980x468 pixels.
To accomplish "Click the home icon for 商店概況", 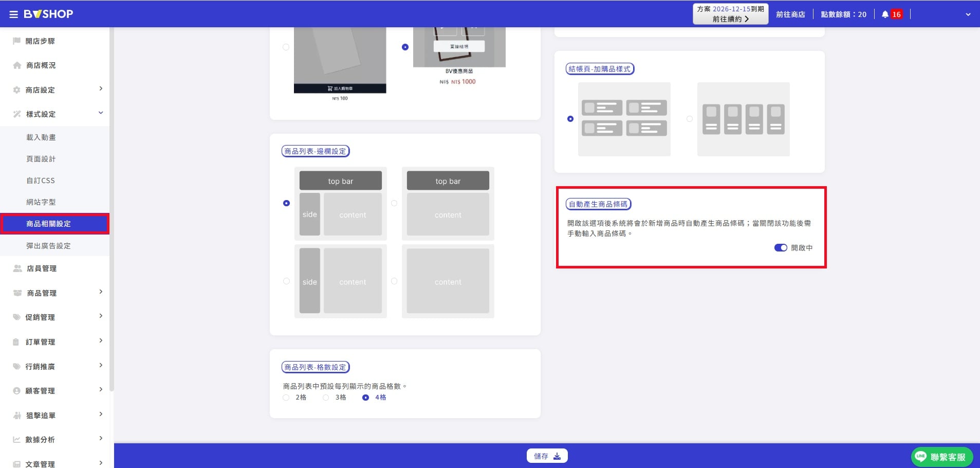I will click(17, 65).
